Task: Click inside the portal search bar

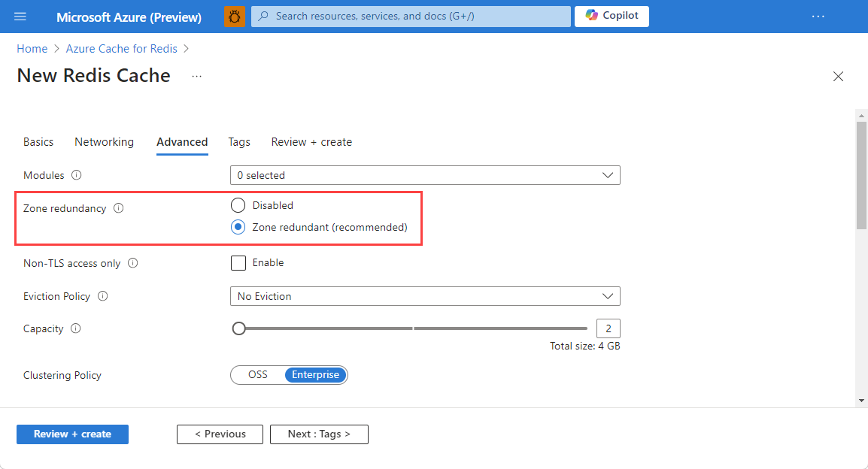Action: tap(411, 16)
